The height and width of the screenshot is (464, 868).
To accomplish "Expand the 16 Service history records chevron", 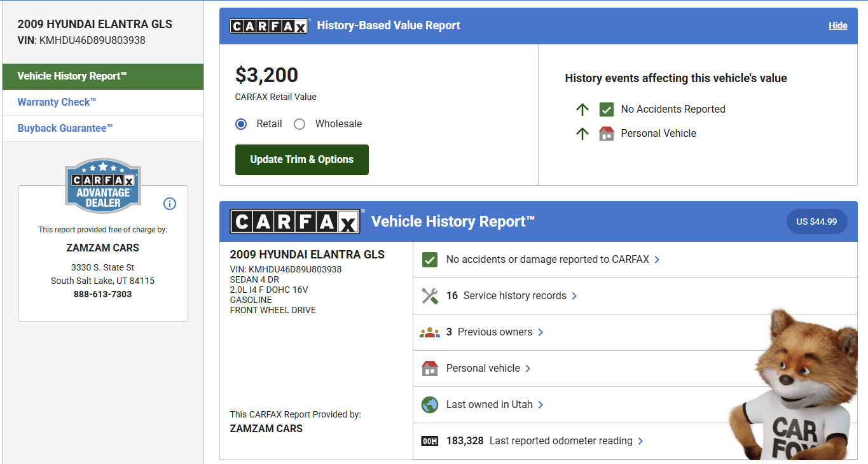I will (x=574, y=296).
